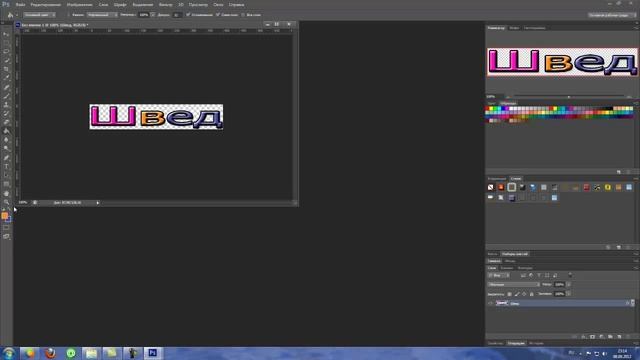
Task: Open the layer blend mode dropdown
Action: [x=514, y=284]
